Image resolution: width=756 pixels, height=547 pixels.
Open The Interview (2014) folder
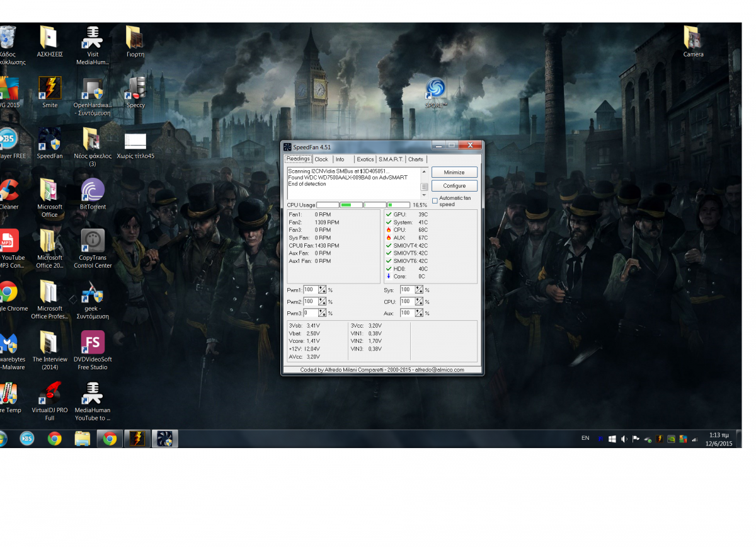coord(50,350)
